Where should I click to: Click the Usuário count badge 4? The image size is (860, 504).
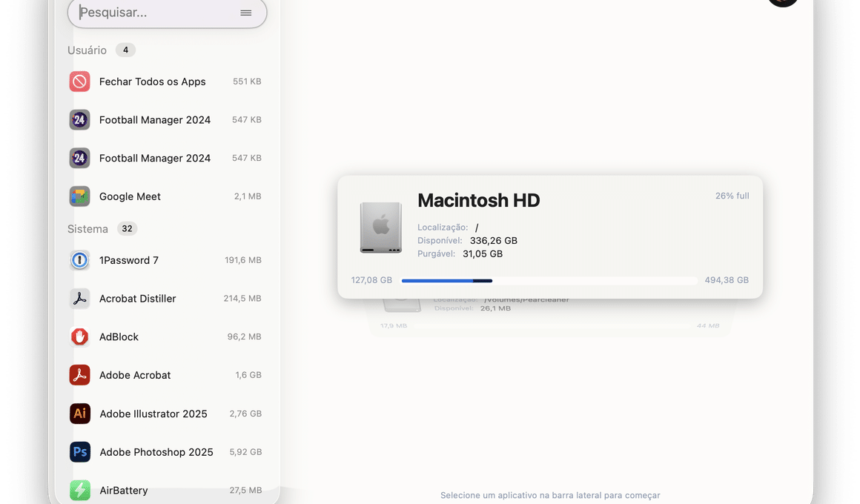(125, 50)
